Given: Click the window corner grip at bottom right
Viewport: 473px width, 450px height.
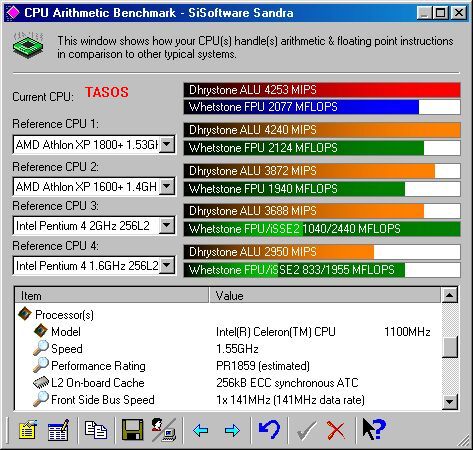Looking at the screenshot, I should 463,440.
